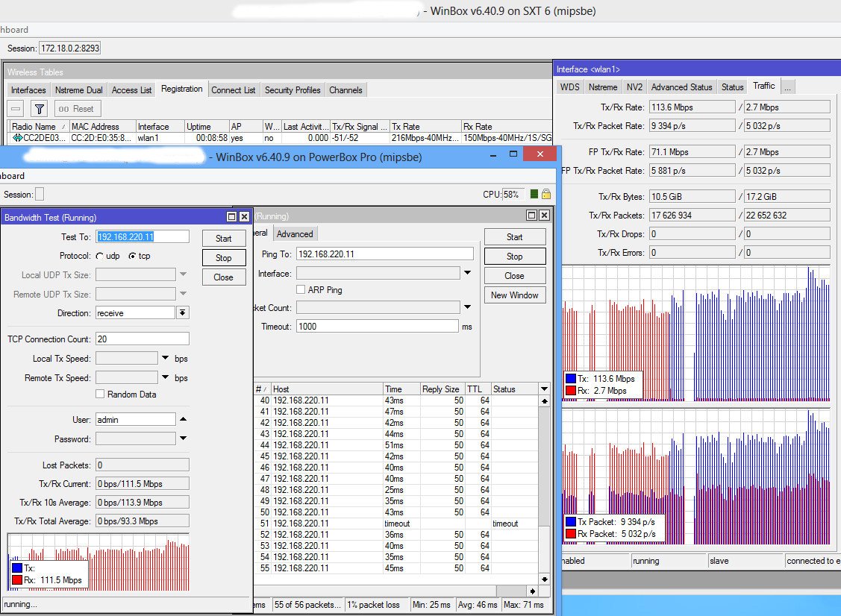Open the Advanced Status tab
The image size is (841, 616).
(682, 87)
